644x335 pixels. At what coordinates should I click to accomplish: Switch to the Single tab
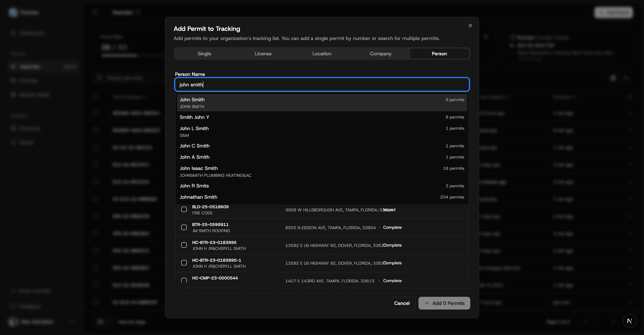pos(204,53)
